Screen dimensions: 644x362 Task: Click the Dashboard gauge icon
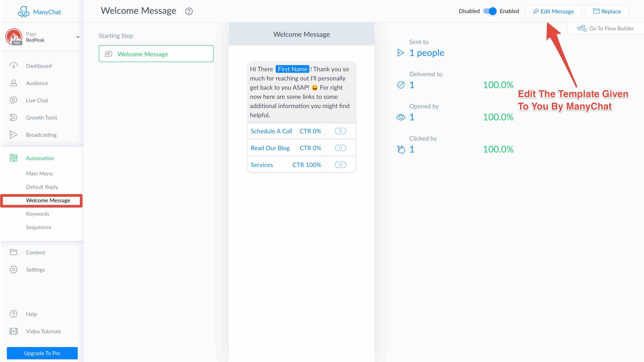pyautogui.click(x=14, y=66)
